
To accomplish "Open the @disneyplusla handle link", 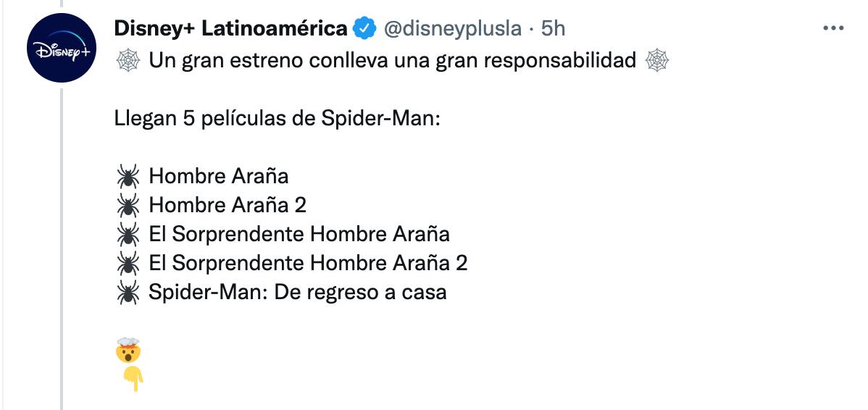I will 451,28.
